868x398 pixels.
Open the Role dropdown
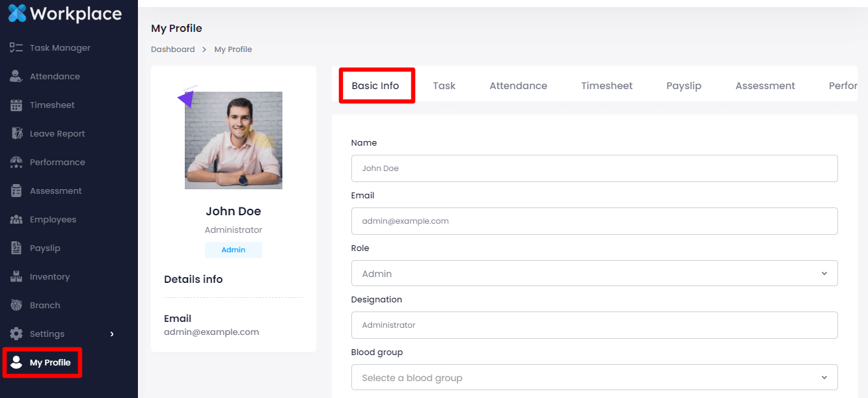tap(593, 273)
